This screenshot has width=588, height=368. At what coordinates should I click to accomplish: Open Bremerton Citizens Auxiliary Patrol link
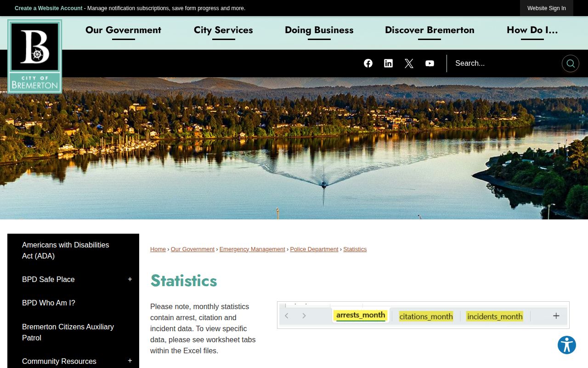[68, 332]
